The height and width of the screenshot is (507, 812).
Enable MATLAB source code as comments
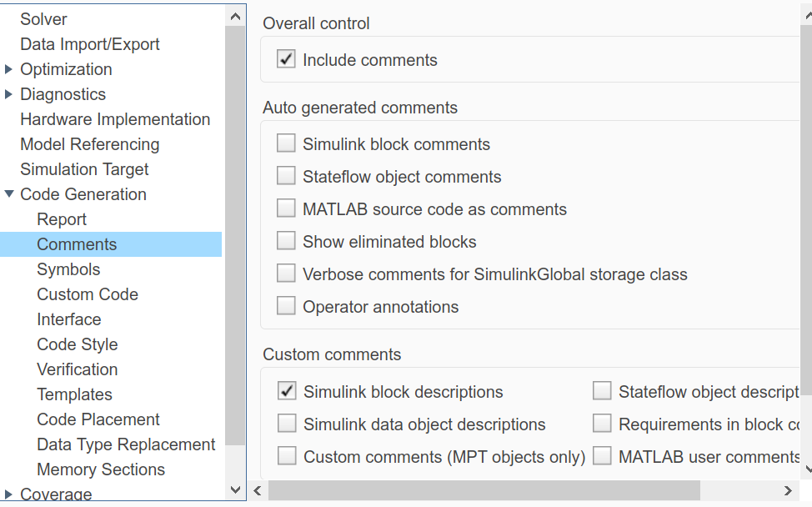286,208
